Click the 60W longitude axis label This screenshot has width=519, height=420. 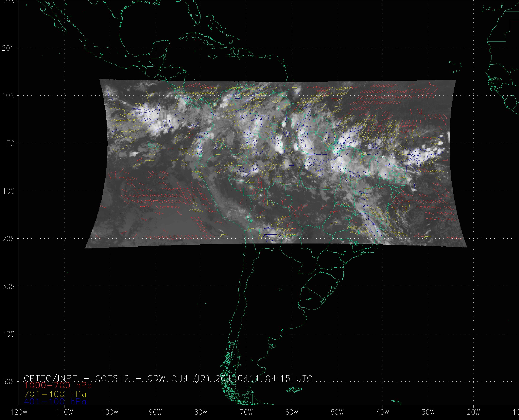292,412
